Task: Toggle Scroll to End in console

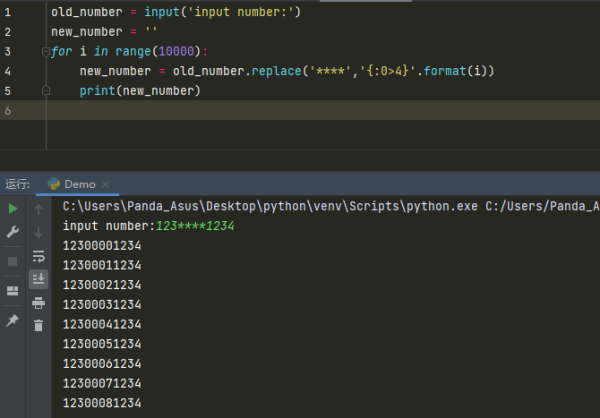Action: click(x=38, y=279)
